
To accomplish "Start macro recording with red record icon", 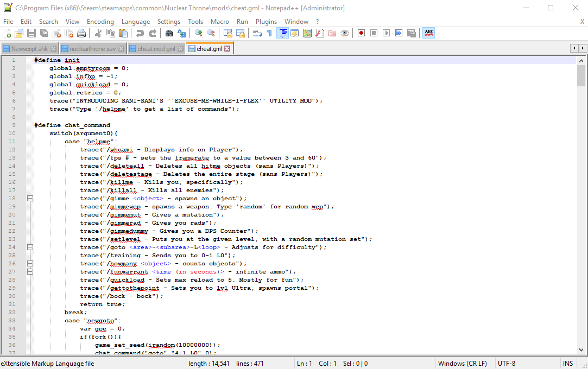I will [x=361, y=33].
